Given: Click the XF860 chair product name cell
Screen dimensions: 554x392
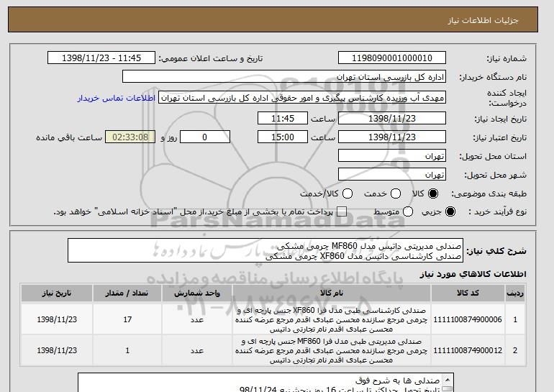Looking at the screenshot, I should coord(332,319).
